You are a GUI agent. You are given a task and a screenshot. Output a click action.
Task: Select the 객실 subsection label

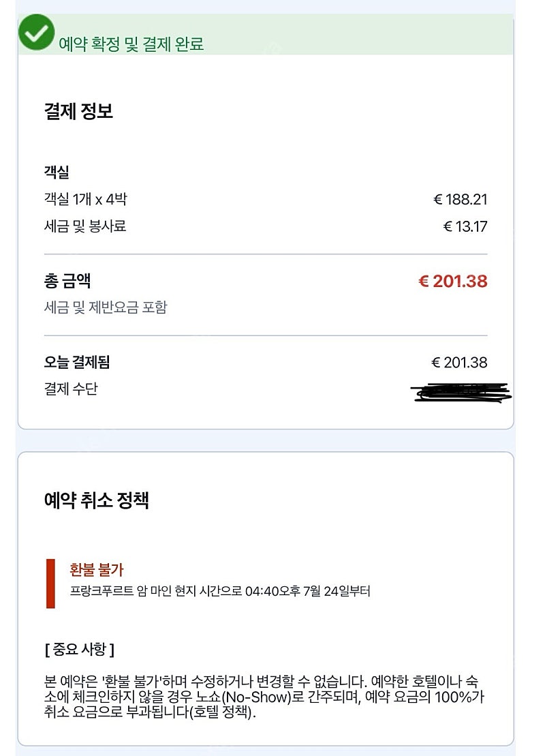[57, 172]
